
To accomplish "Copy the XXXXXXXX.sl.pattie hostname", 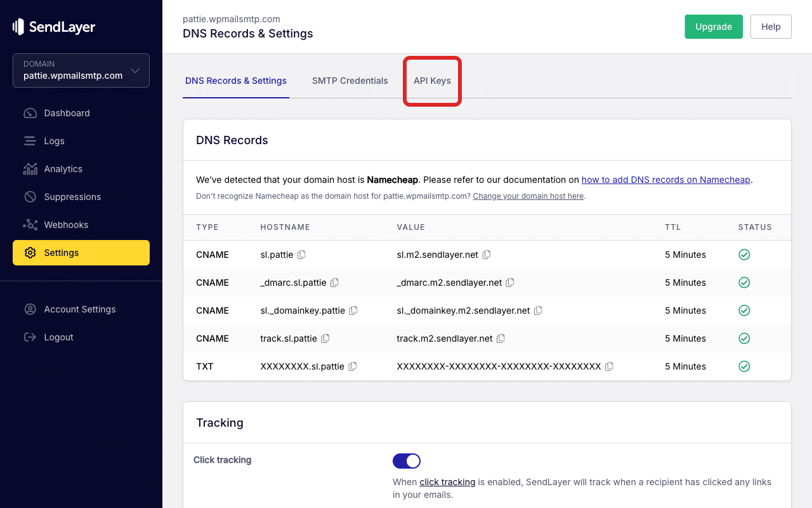I will coord(353,366).
